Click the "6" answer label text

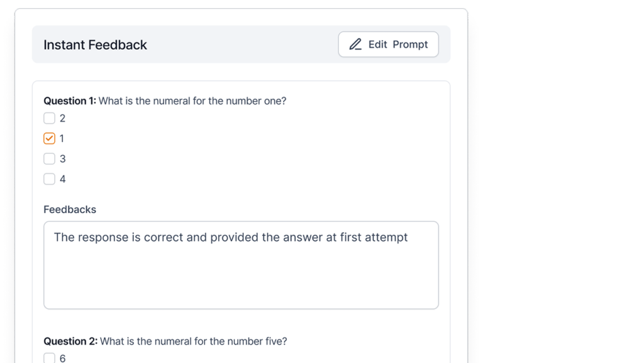pos(62,358)
